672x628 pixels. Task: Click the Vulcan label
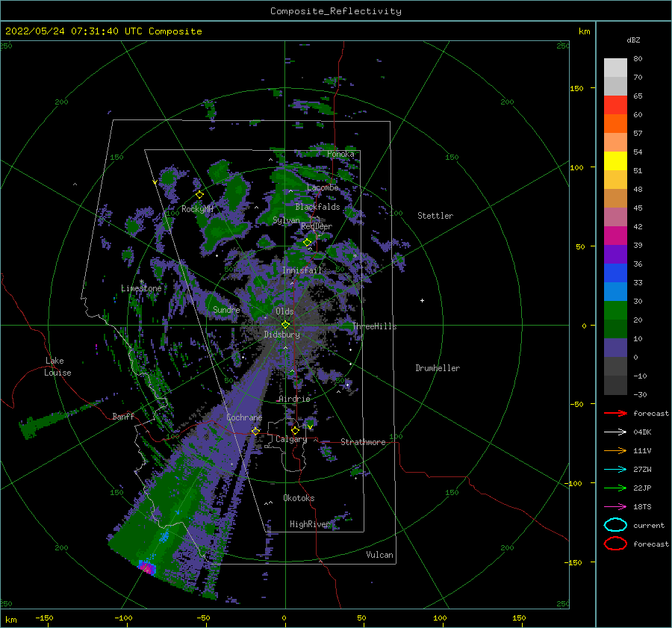point(379,555)
